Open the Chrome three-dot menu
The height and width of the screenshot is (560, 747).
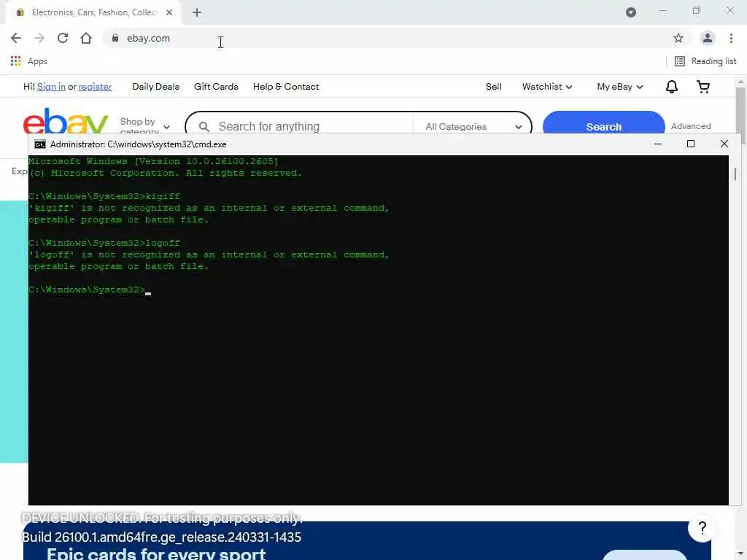click(731, 38)
